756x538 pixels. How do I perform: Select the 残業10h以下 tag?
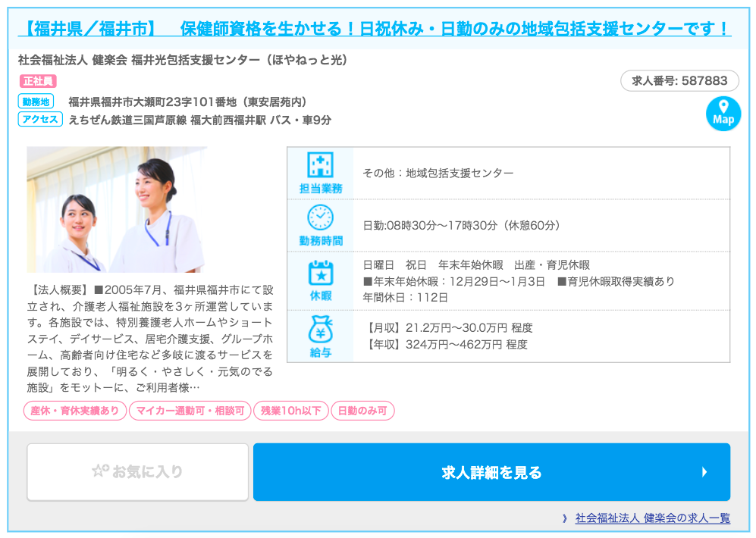(x=290, y=411)
